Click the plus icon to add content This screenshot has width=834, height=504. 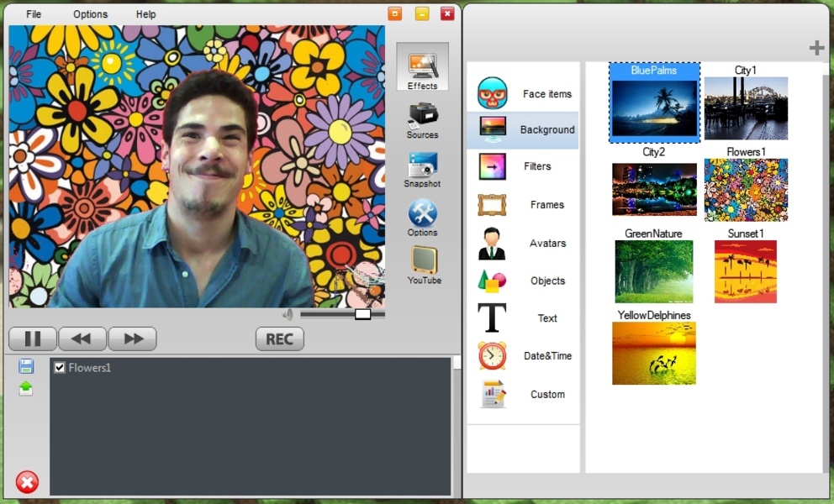tap(816, 48)
